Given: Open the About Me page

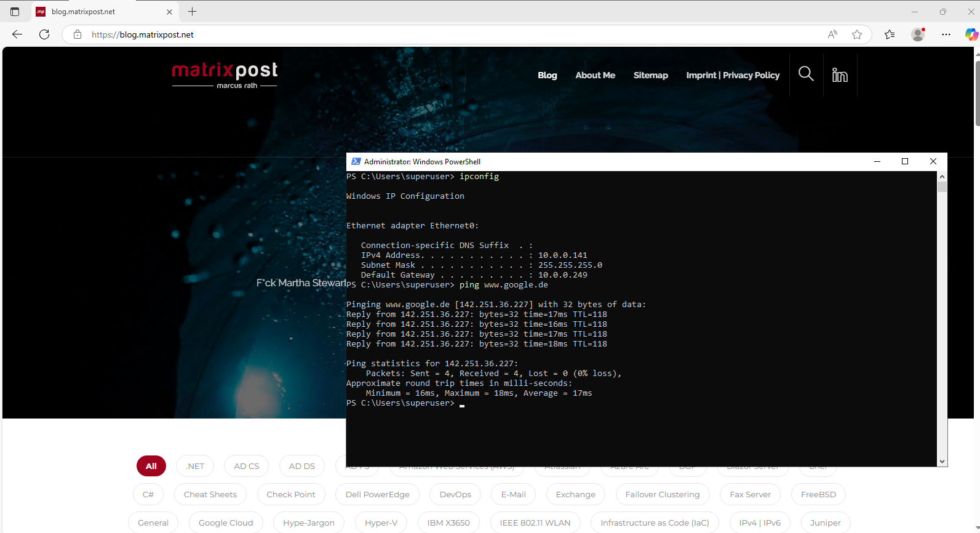Looking at the screenshot, I should click(595, 75).
